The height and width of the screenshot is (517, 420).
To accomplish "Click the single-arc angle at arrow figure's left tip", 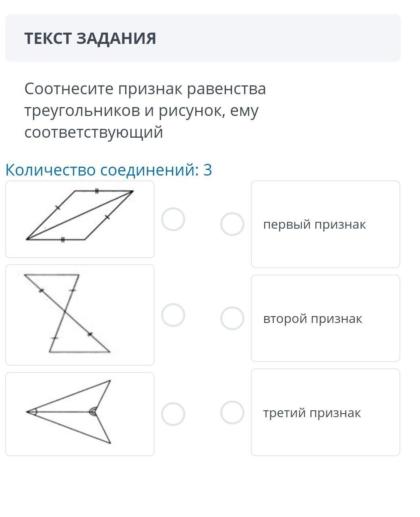I will (x=34, y=412).
